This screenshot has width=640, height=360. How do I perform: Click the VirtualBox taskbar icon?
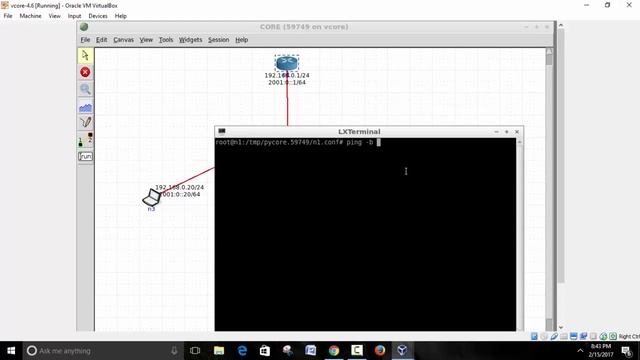(x=402, y=351)
